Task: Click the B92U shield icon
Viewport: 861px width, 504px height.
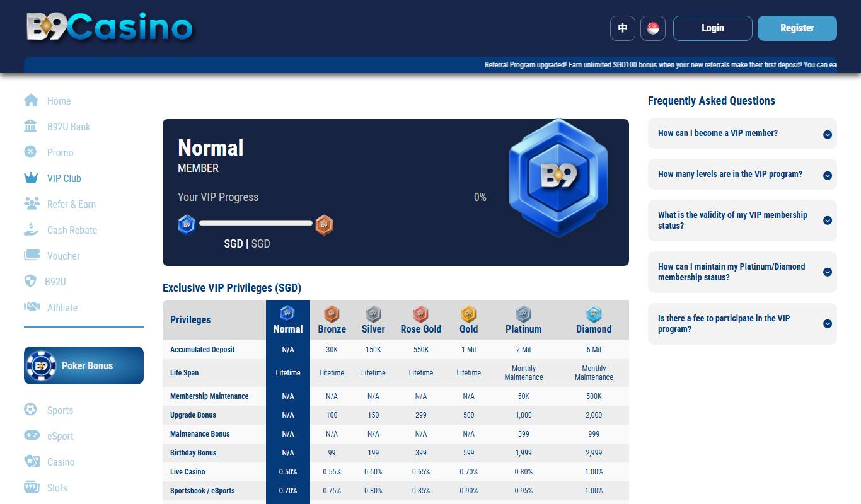Action: [30, 281]
